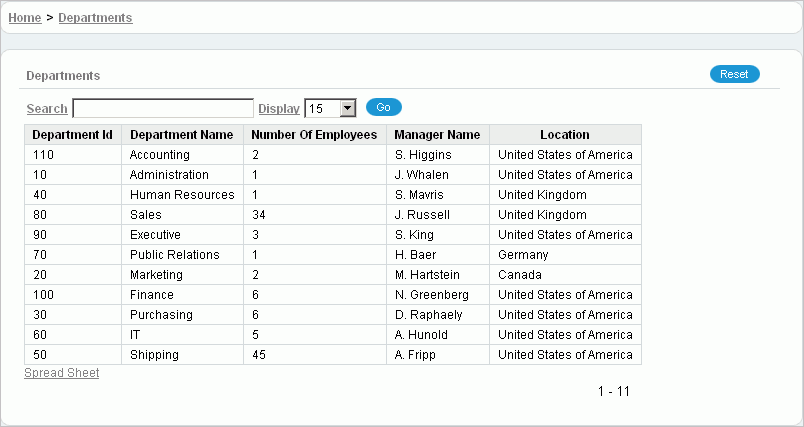The height and width of the screenshot is (427, 804).
Task: Click the Canada location cell
Action: [520, 275]
